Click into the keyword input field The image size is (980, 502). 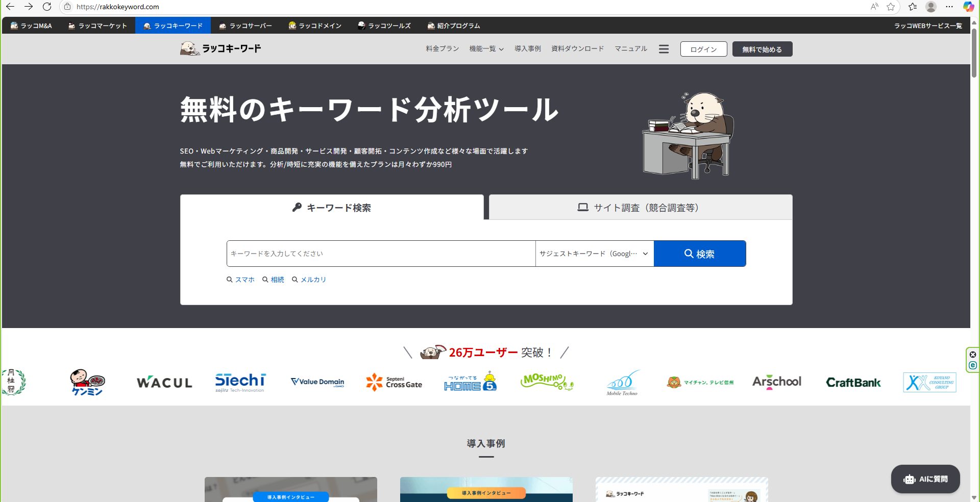tap(381, 254)
